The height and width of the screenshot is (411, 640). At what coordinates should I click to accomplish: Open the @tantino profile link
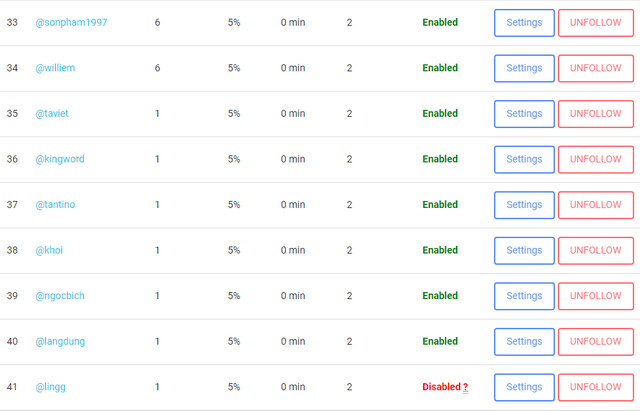pos(55,204)
